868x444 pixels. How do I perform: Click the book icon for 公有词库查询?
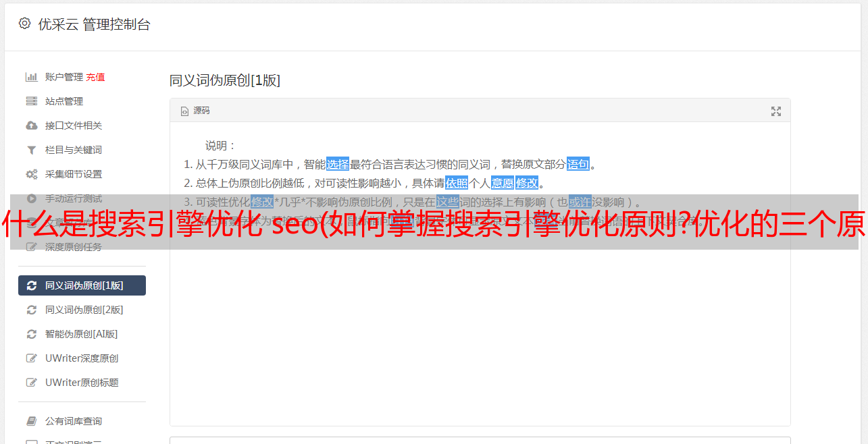coord(31,421)
